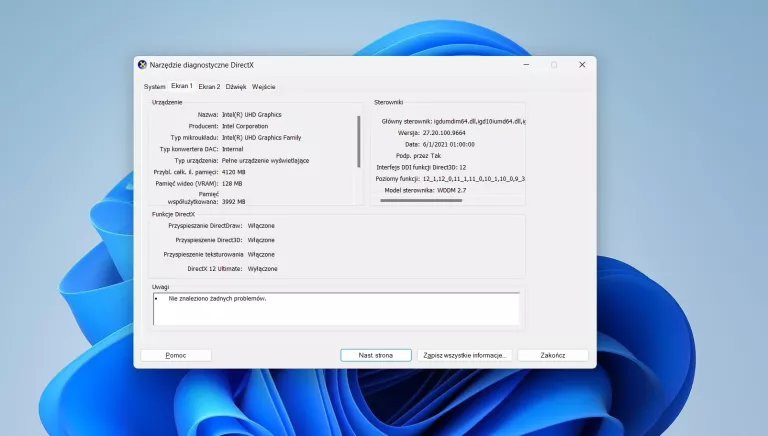Click the DirectX diagnostic tool title bar icon

(x=142, y=65)
